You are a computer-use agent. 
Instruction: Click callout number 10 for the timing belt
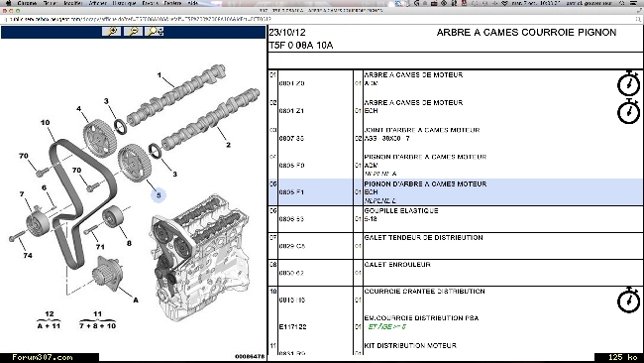[46, 123]
